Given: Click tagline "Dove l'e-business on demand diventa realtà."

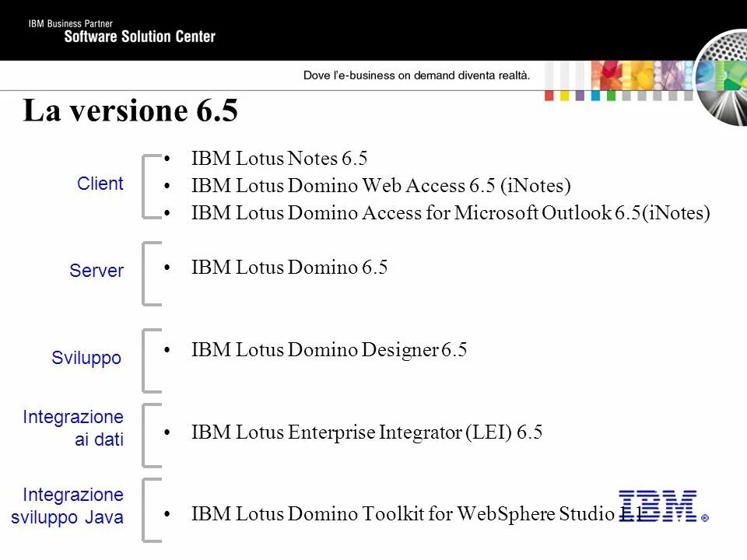Looking at the screenshot, I should pyautogui.click(x=416, y=75).
